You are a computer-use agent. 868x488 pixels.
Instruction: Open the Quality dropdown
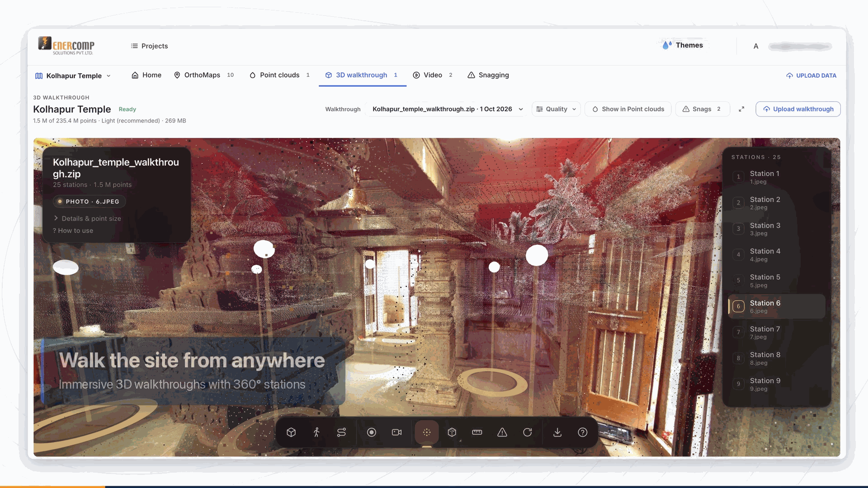click(x=556, y=109)
